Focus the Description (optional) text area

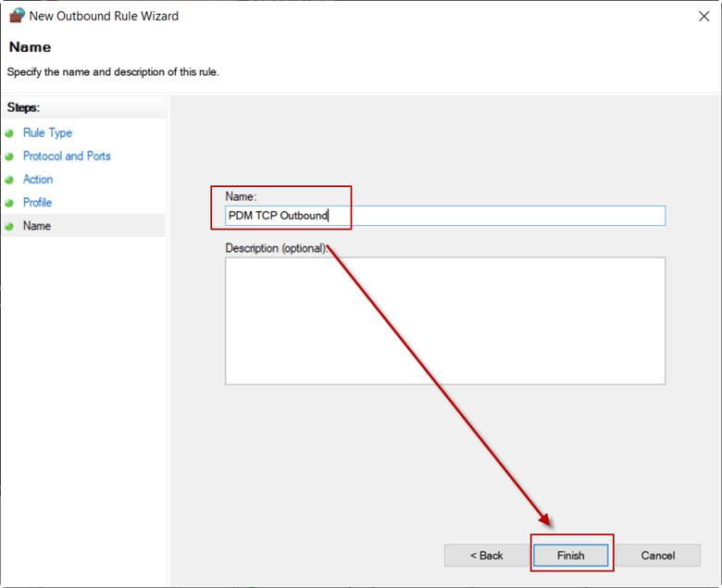point(445,321)
